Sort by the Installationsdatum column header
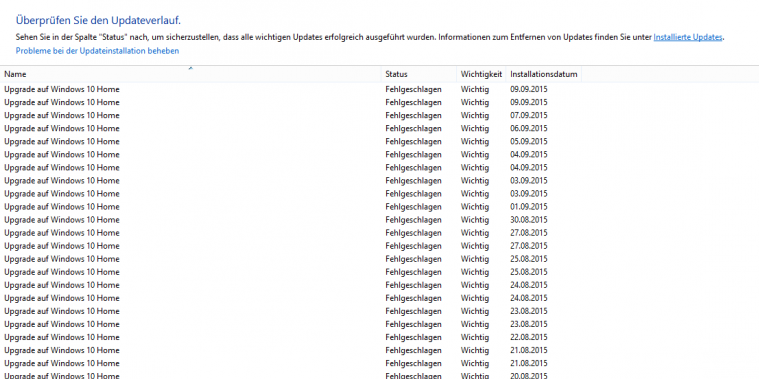Viewport: 760px width, 380px height. (x=544, y=74)
